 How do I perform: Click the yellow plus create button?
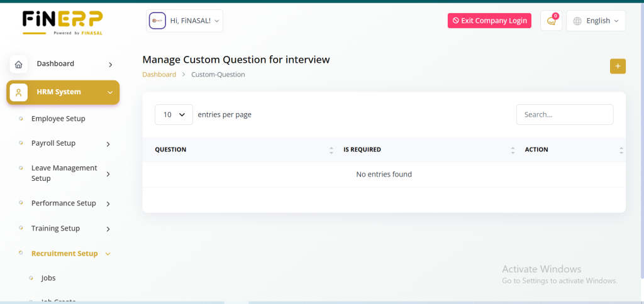point(618,66)
